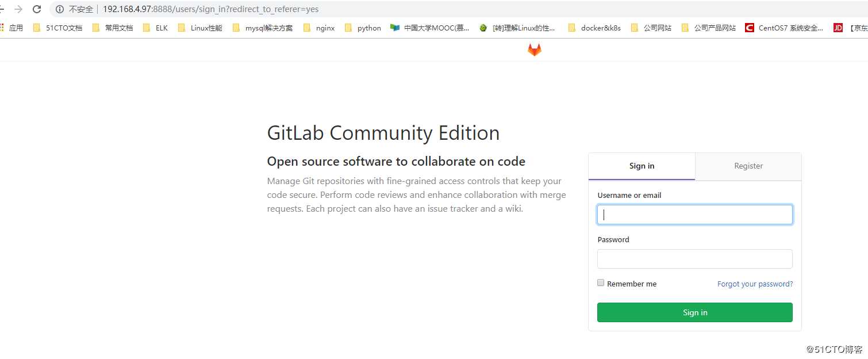Click the Username or email label

coord(629,196)
